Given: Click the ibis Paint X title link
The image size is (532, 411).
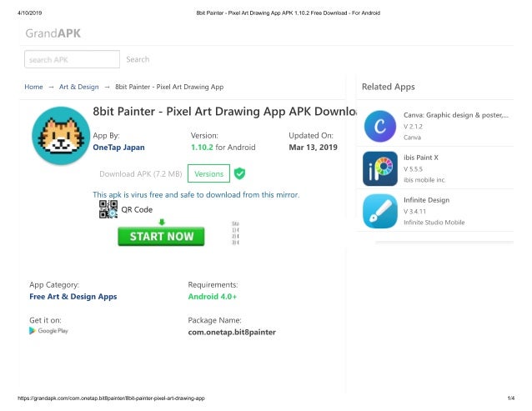Looking at the screenshot, I should 421,158.
